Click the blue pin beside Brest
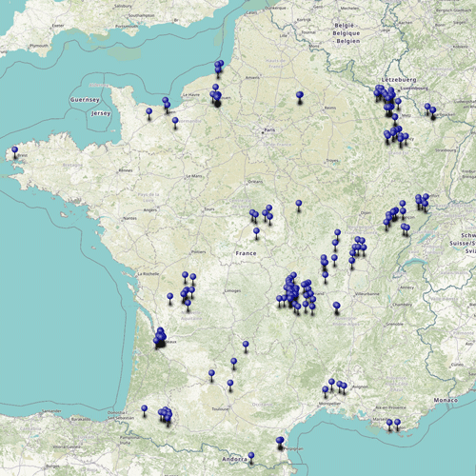This screenshot has height=476, width=476. tap(14, 149)
